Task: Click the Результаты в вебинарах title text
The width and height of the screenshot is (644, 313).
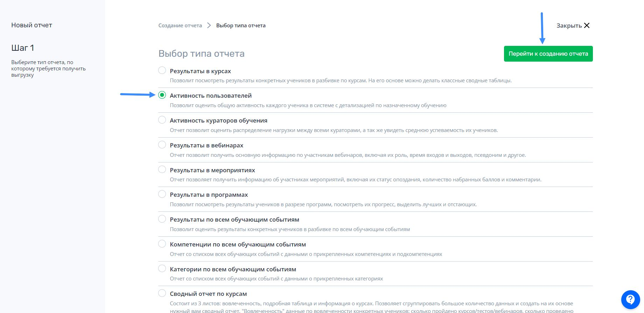Action: click(x=206, y=145)
